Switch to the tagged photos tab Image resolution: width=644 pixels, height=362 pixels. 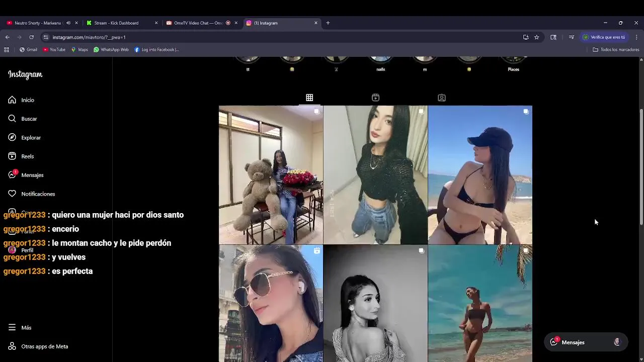(442, 98)
